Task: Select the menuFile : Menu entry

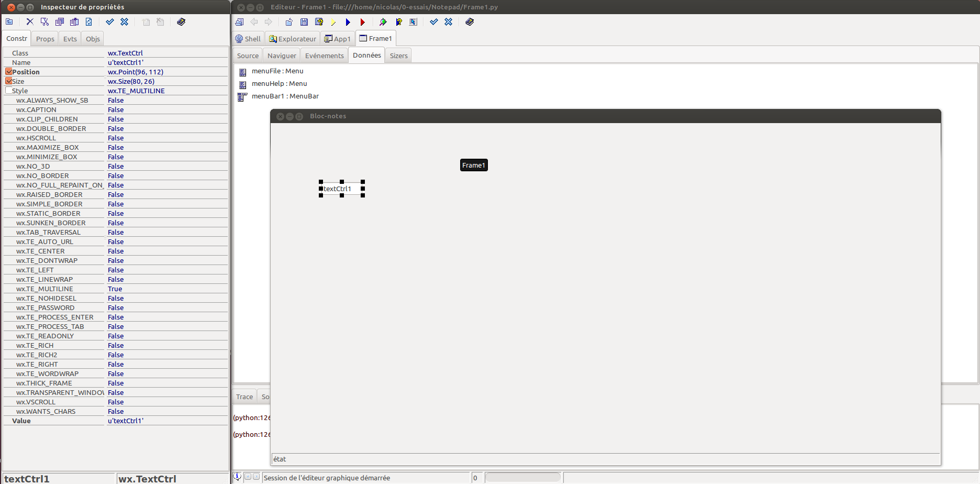Action: click(x=277, y=71)
